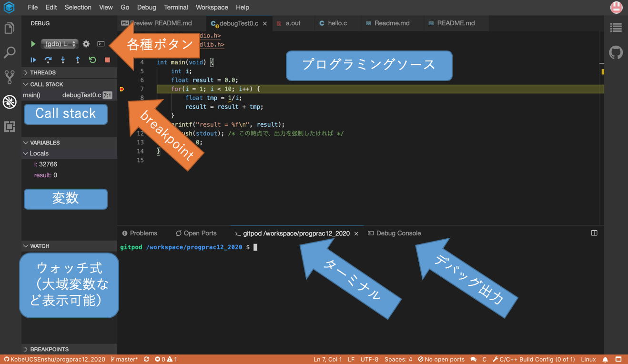The height and width of the screenshot is (364, 628).
Task: Open debug console icon next to gear
Action: pos(101,44)
